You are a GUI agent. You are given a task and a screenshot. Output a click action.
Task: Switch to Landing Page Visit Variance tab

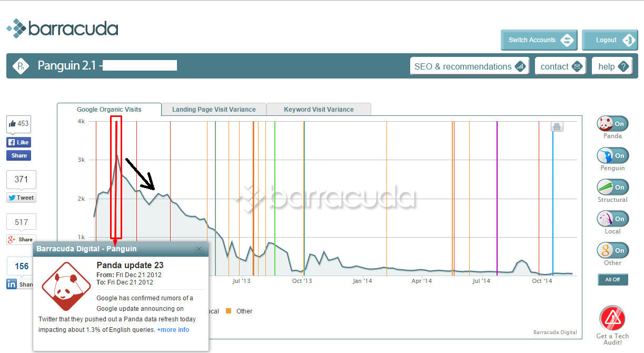pos(214,110)
